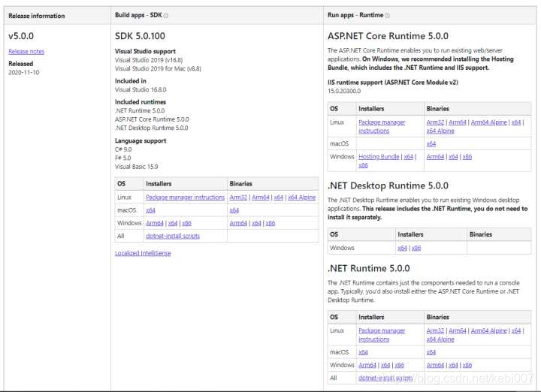Download .NET Desktop Runtime x86 installer
This screenshot has height=392, width=541.
tap(416, 248)
